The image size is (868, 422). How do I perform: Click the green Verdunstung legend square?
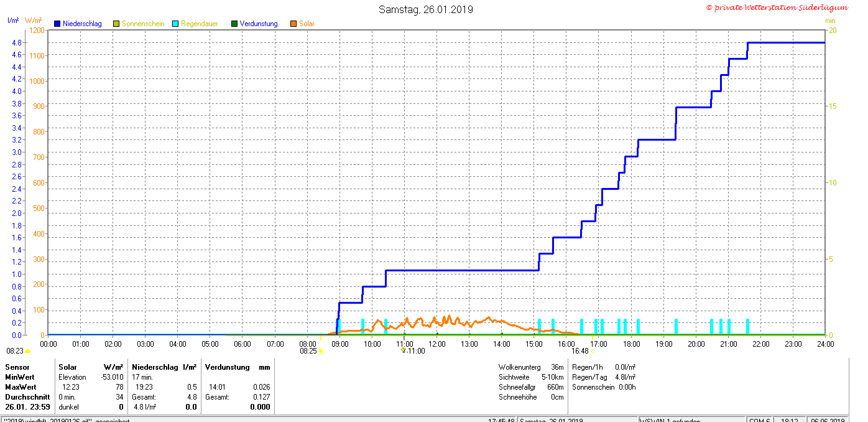pos(234,24)
